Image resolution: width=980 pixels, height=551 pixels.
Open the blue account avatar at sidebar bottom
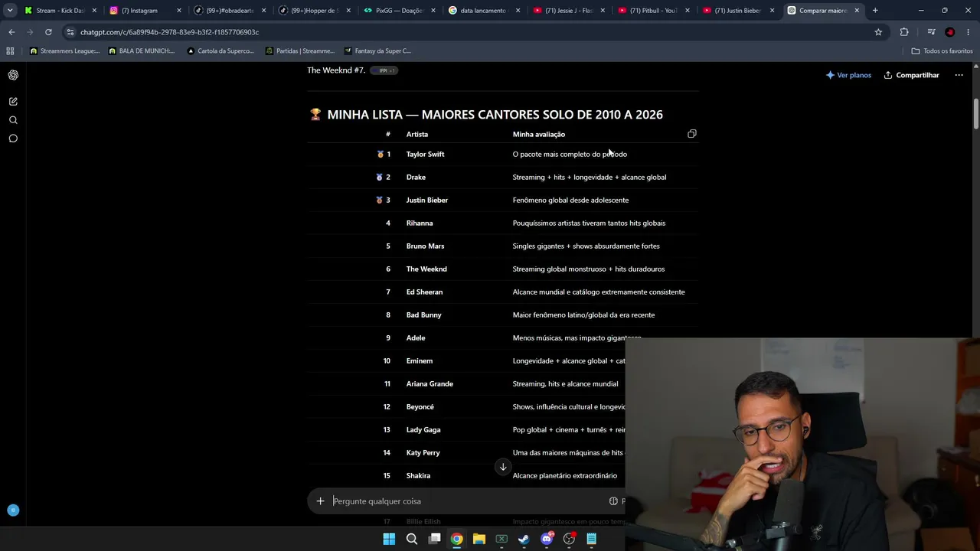pyautogui.click(x=13, y=510)
